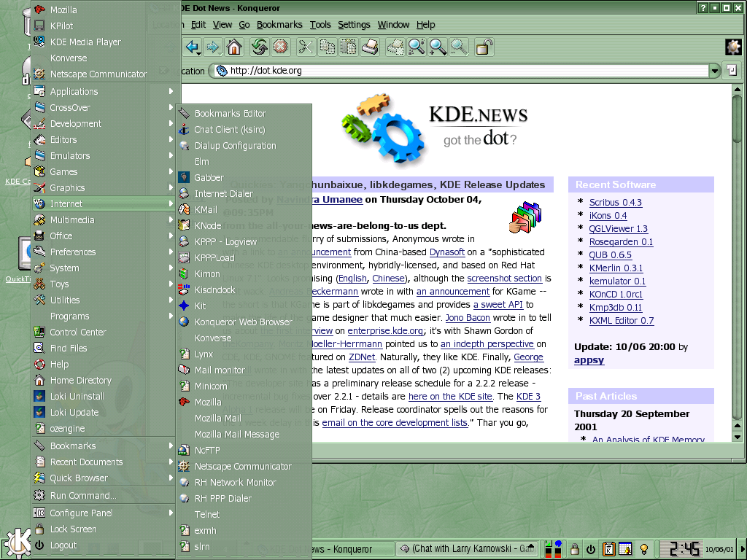747x560 pixels.
Task: Click the Copy toolbar icon
Action: (x=327, y=47)
